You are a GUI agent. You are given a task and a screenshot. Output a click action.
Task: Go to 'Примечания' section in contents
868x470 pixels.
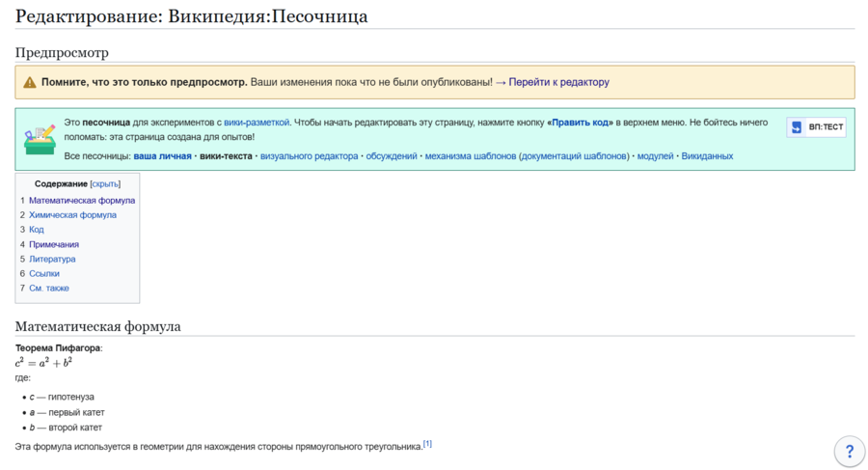pos(54,244)
